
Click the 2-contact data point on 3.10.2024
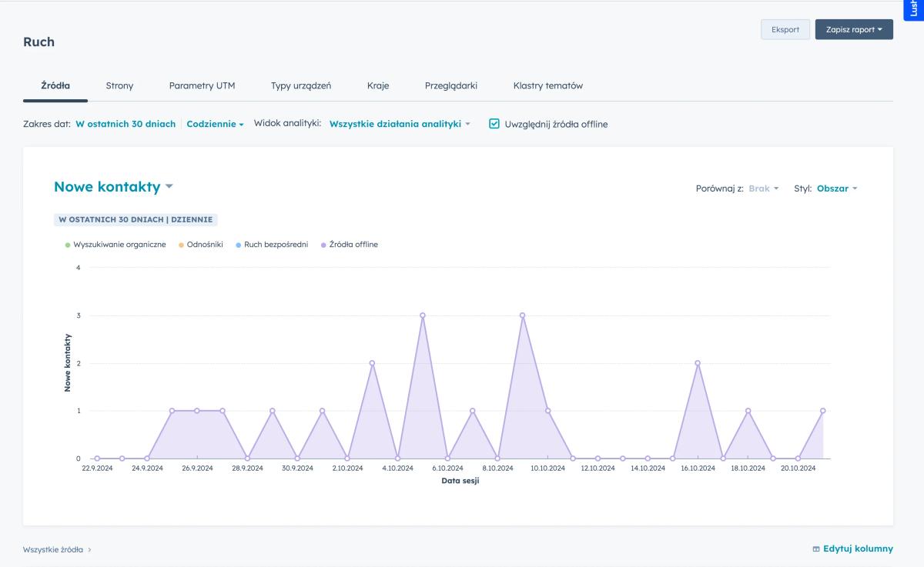(x=372, y=363)
